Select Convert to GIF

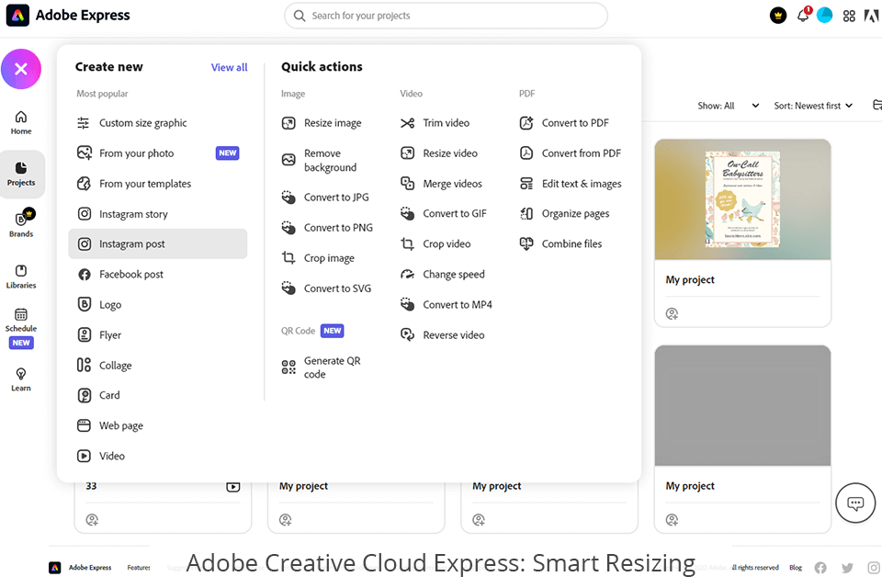[443, 213]
